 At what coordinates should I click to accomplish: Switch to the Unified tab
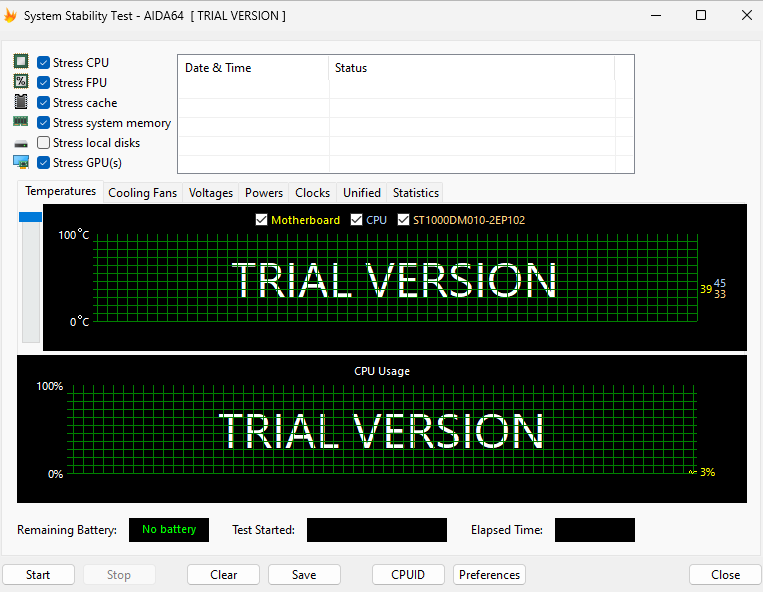click(362, 193)
